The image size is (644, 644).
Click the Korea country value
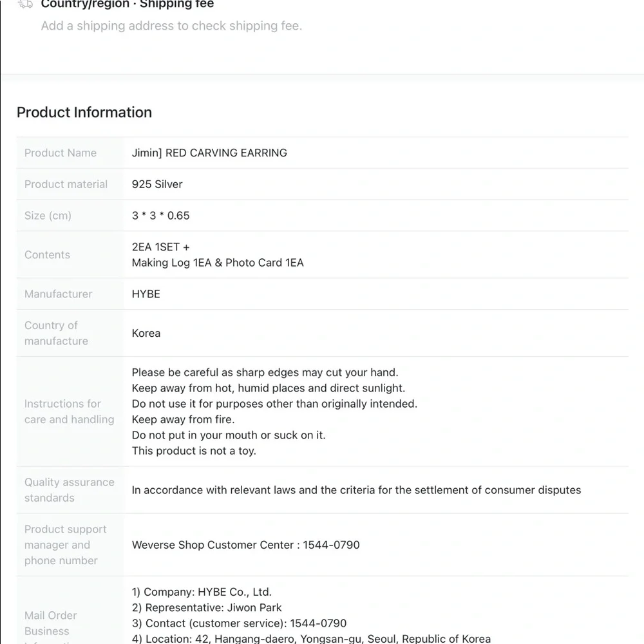tap(146, 334)
